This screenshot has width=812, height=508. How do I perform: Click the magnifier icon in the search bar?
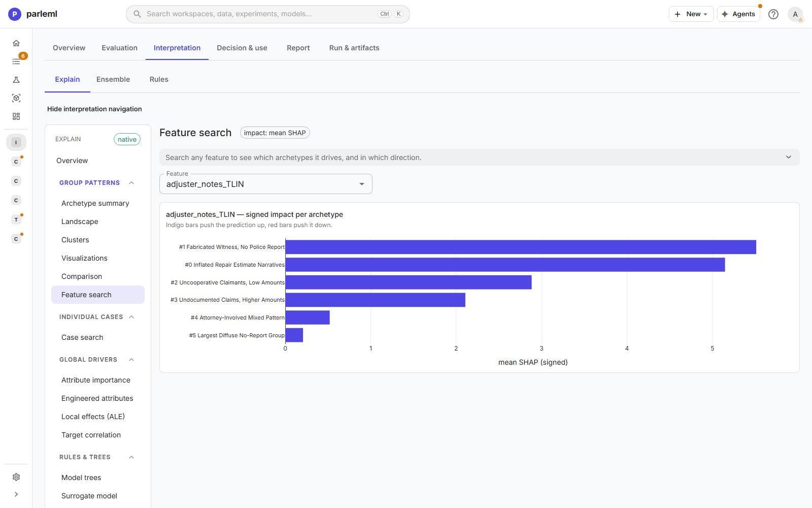click(x=137, y=14)
